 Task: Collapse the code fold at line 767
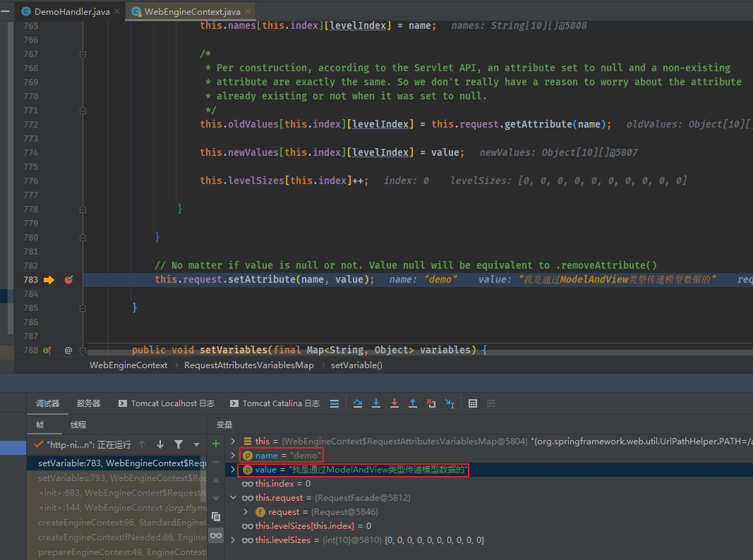click(83, 54)
